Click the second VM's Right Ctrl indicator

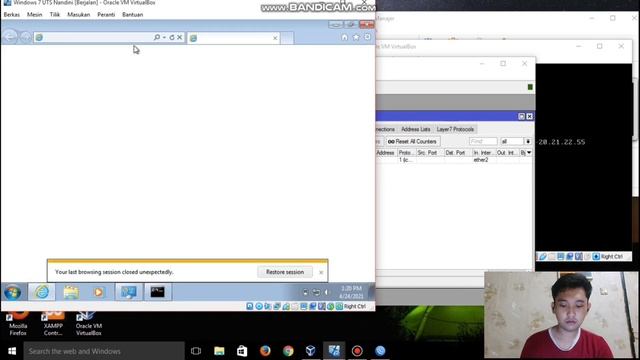pyautogui.click(x=612, y=256)
